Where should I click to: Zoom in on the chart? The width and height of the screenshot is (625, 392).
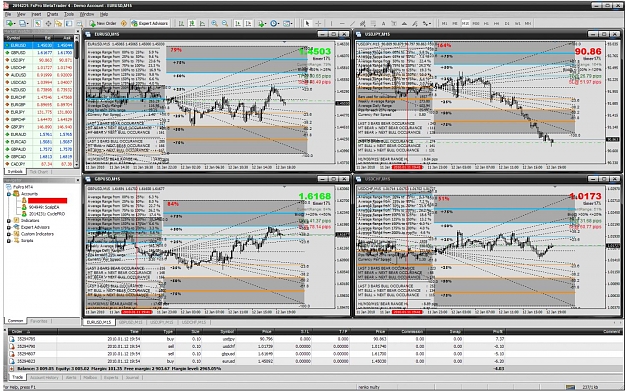(214, 24)
